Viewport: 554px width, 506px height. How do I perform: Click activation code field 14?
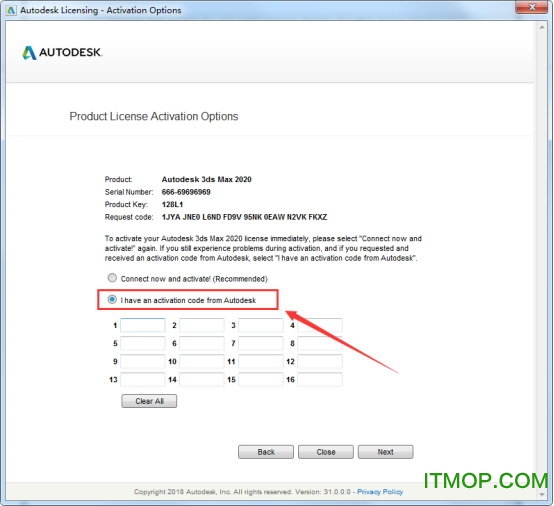coord(202,380)
